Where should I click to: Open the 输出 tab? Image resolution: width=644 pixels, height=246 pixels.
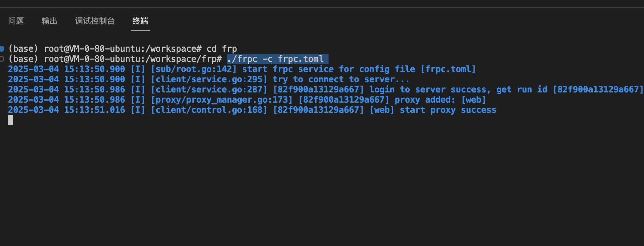(x=49, y=21)
